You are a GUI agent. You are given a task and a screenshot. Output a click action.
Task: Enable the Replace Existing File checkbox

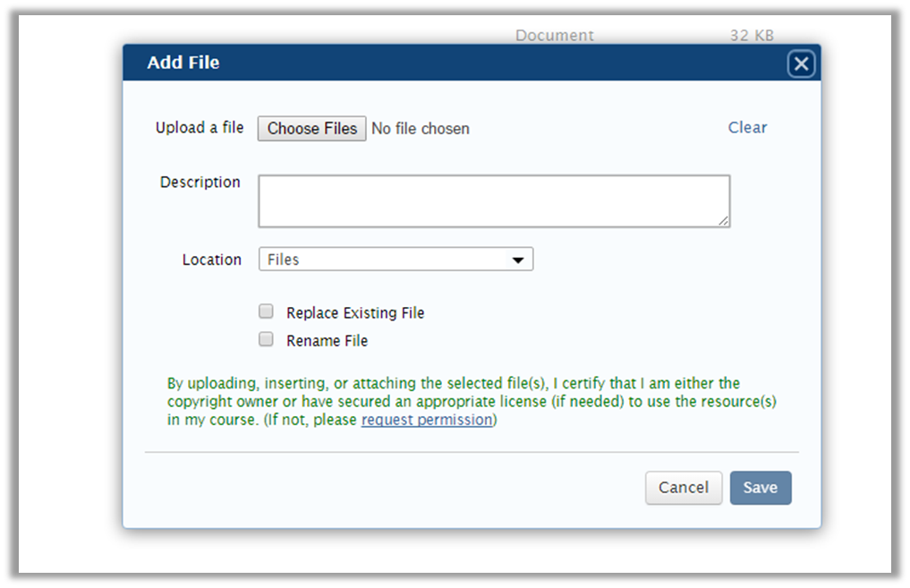[x=266, y=311]
